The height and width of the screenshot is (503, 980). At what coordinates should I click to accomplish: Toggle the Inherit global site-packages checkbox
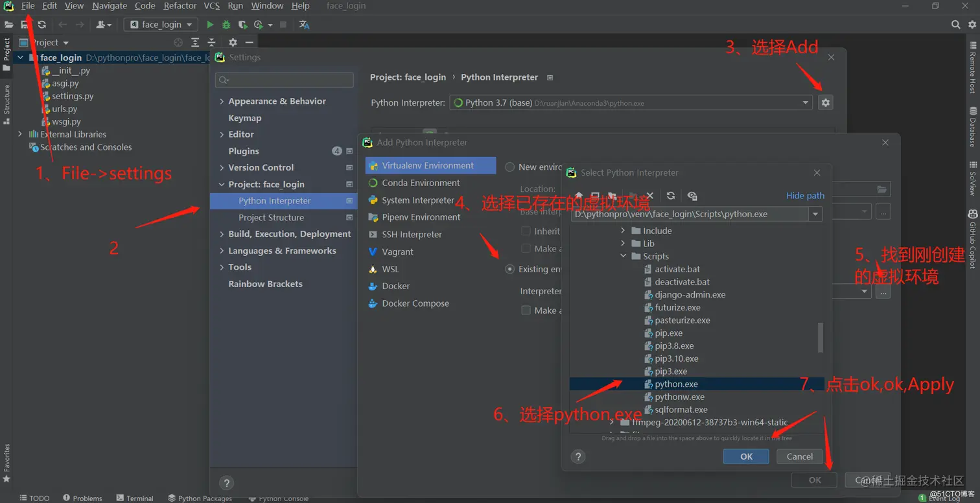pos(526,231)
